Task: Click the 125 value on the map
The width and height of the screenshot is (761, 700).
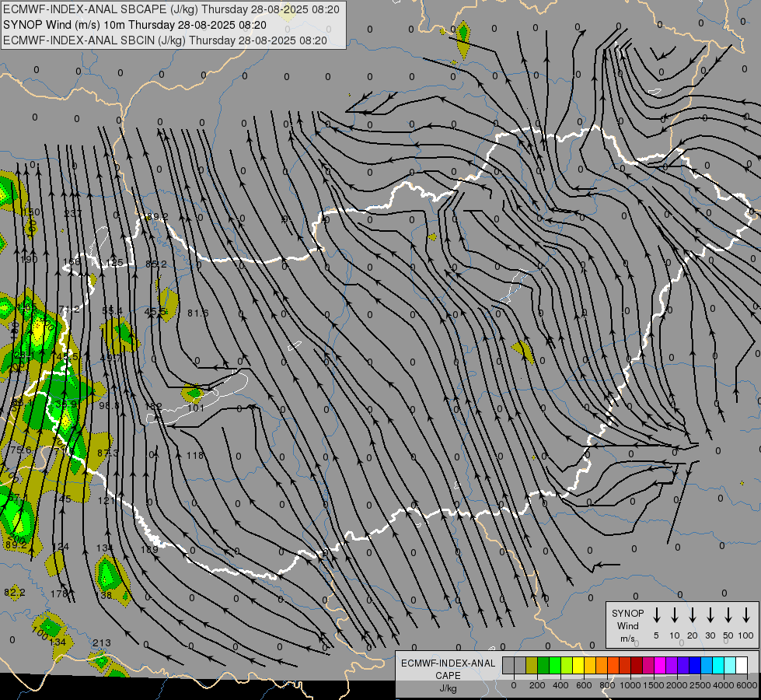Action: tap(114, 263)
